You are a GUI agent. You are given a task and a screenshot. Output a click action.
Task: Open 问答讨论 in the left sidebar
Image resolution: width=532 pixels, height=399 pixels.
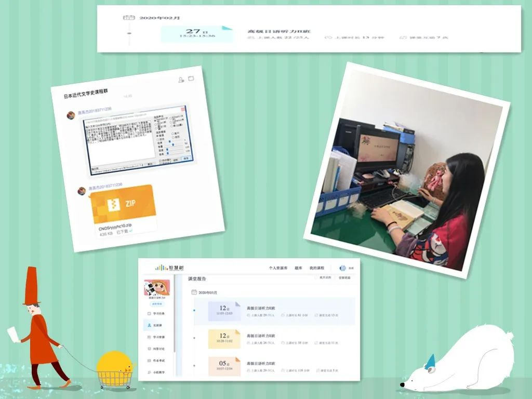pos(158,350)
